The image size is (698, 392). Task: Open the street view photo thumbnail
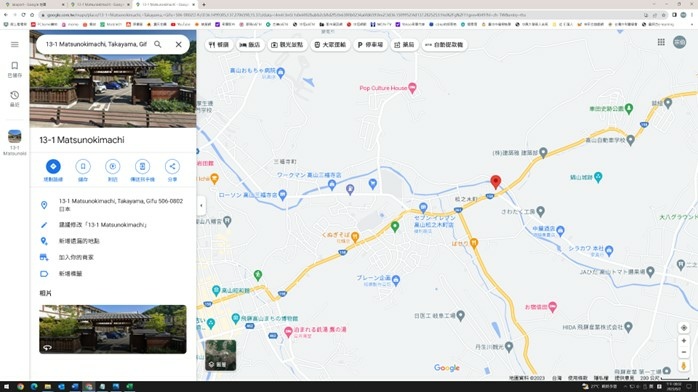pyautogui.click(x=113, y=329)
